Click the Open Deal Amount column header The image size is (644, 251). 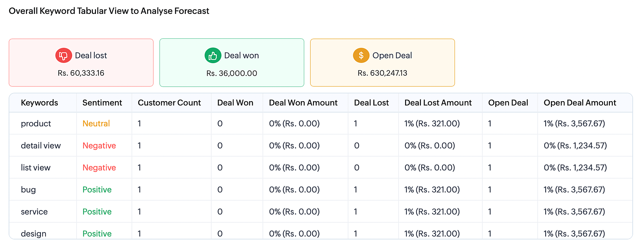tap(580, 103)
